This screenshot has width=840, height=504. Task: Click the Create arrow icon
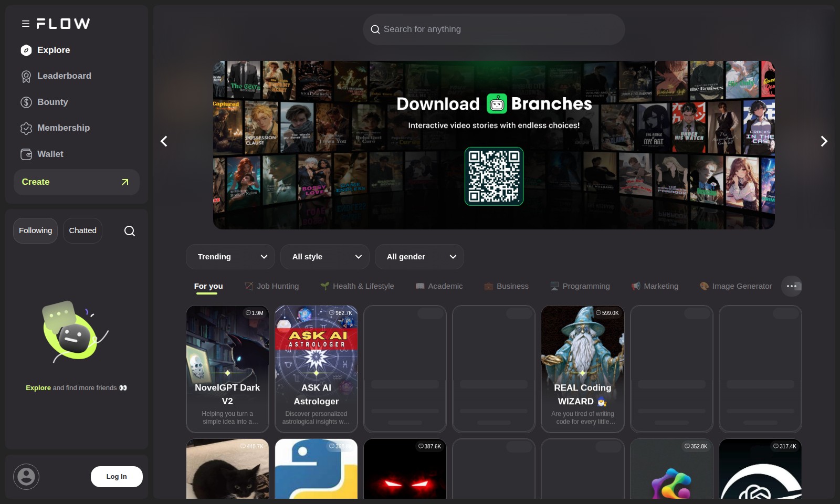(x=125, y=182)
